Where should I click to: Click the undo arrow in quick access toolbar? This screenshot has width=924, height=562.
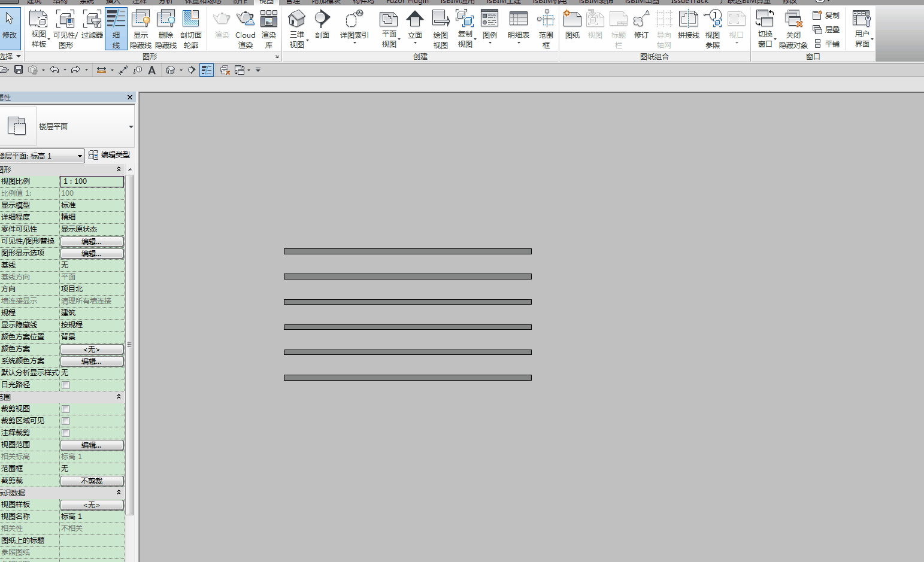pyautogui.click(x=54, y=70)
